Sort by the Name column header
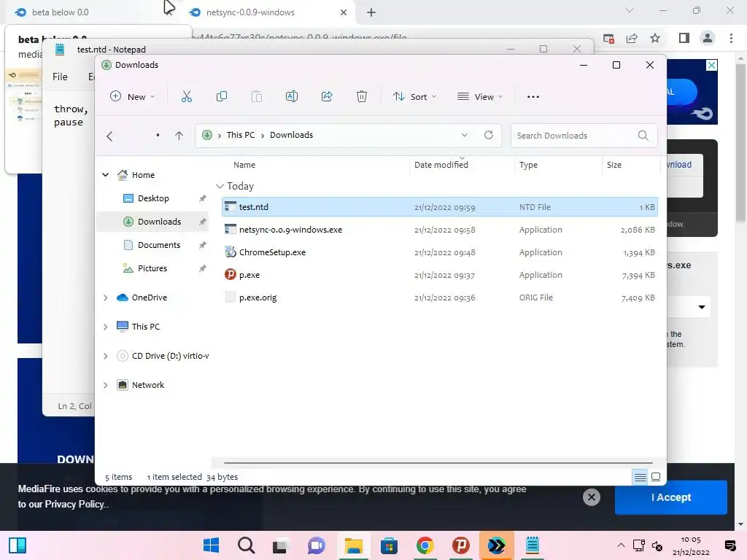The height and width of the screenshot is (560, 747). (x=244, y=165)
